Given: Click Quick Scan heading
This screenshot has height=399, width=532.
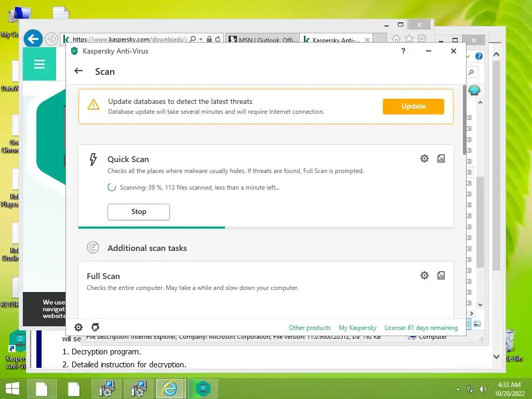Looking at the screenshot, I should 128,159.
